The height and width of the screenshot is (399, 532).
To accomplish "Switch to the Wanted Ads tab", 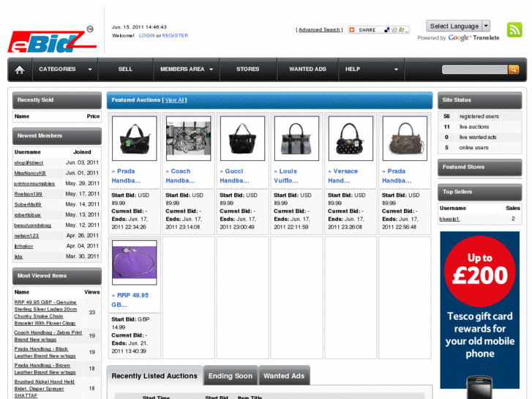I will (284, 376).
